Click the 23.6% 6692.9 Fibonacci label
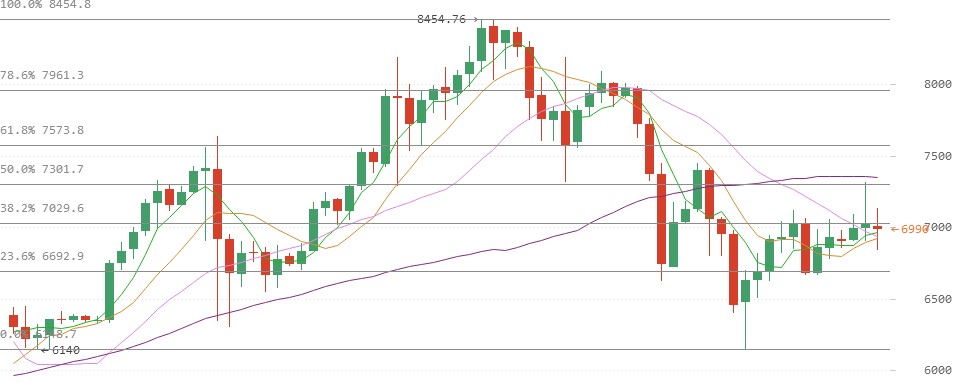Viewport: 976px width, 382px height. (x=42, y=256)
